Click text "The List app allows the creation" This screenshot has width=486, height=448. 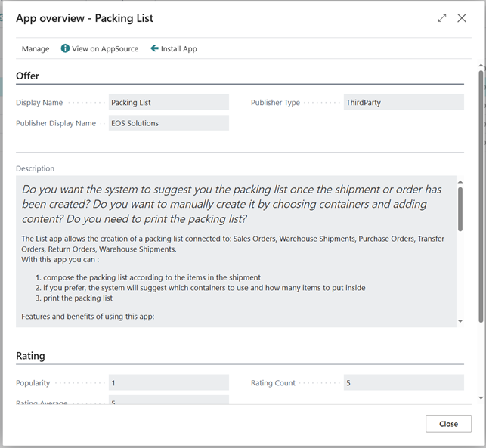pos(233,244)
